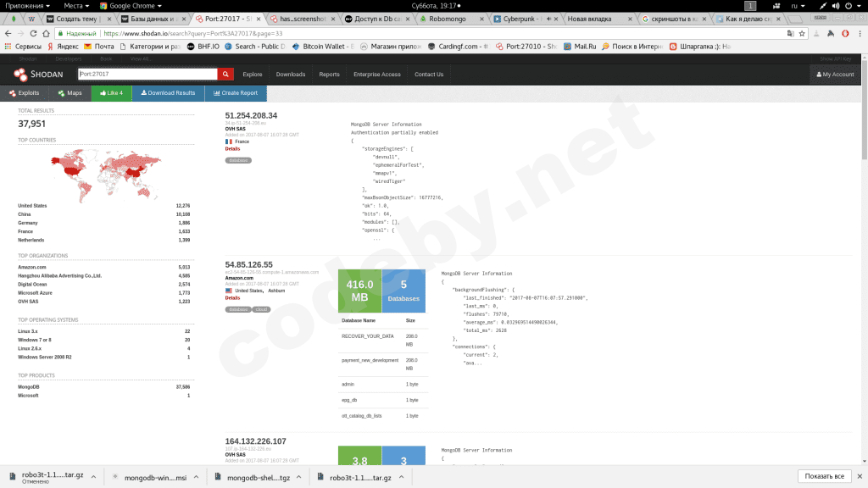Click Create Report button
This screenshot has width=868, height=488.
(236, 93)
